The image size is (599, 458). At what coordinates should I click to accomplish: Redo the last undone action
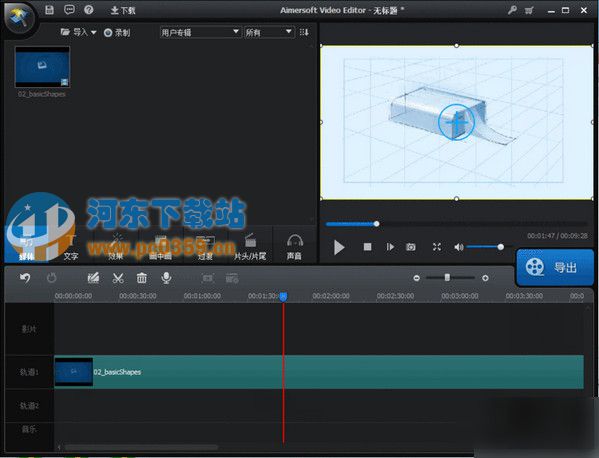pos(51,278)
